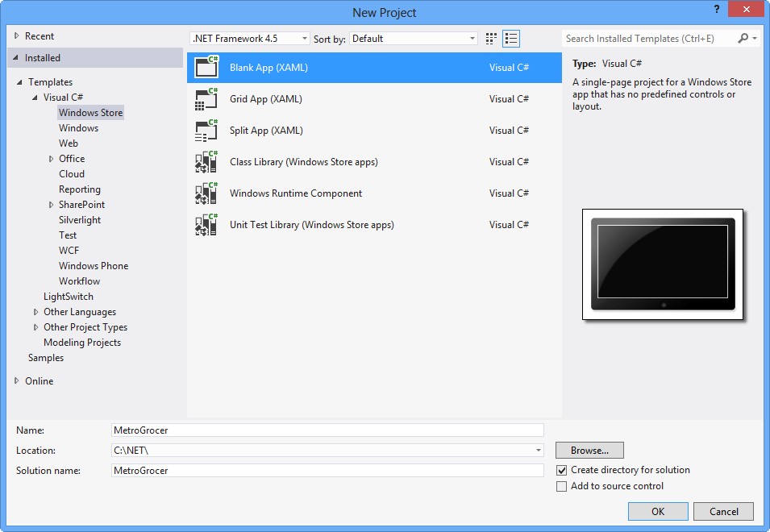Expand the Office templates node
The image size is (770, 532).
[x=51, y=159]
